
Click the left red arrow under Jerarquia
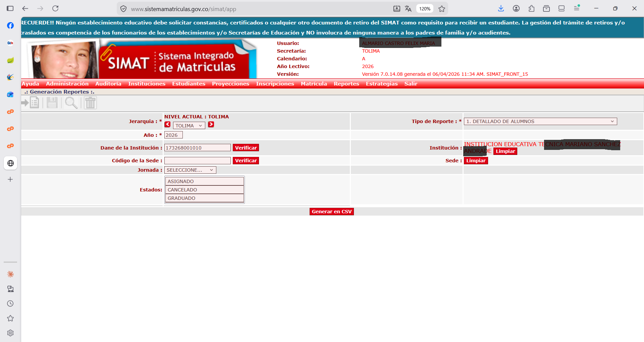click(x=167, y=124)
